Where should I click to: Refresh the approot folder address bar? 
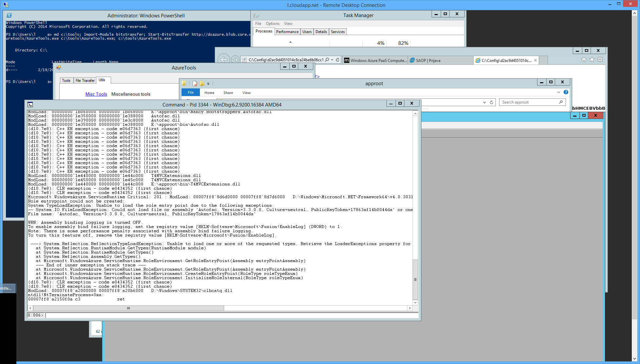tap(492, 103)
